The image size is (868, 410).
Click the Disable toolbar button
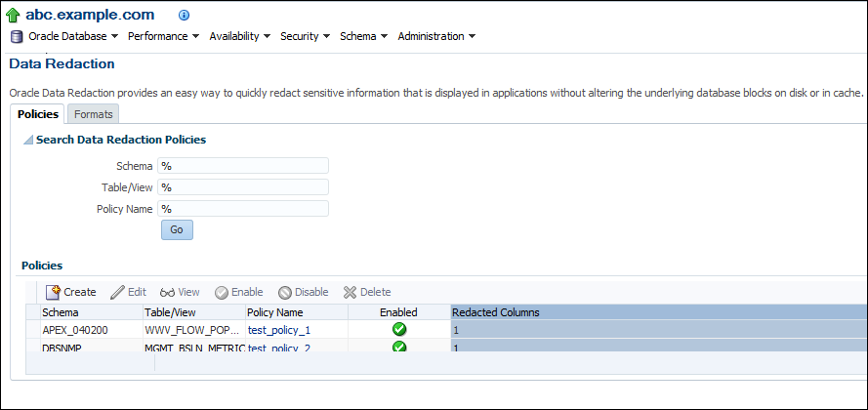tap(304, 292)
